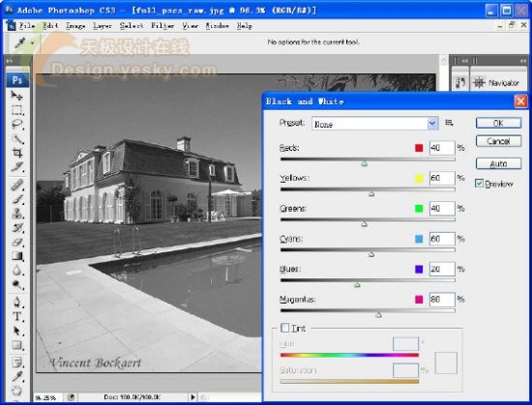Open the Navigator panel
532x405 pixels.
pos(497,82)
